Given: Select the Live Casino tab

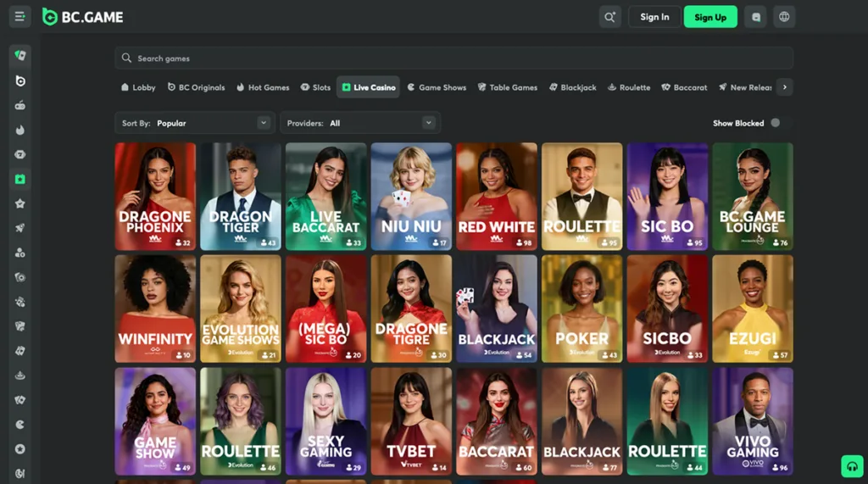Looking at the screenshot, I should [368, 87].
